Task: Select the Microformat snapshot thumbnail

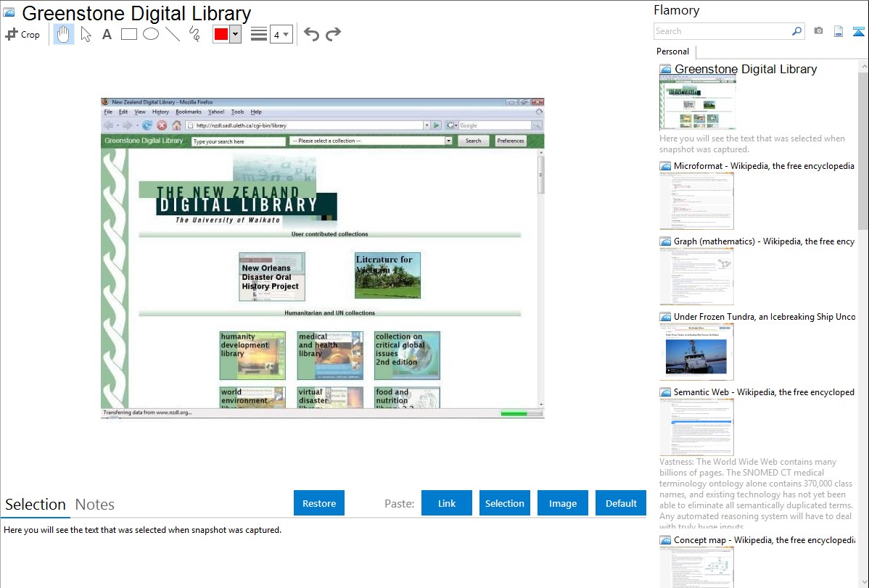Action: pos(696,201)
